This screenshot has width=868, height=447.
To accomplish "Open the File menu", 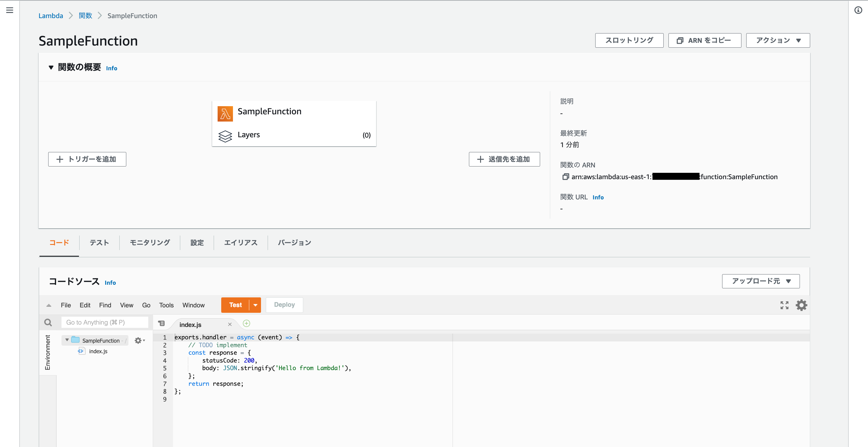I will click(66, 305).
